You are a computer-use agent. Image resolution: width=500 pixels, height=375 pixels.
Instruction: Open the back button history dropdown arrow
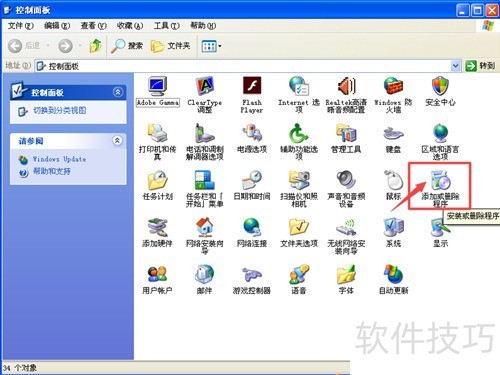[x=48, y=46]
